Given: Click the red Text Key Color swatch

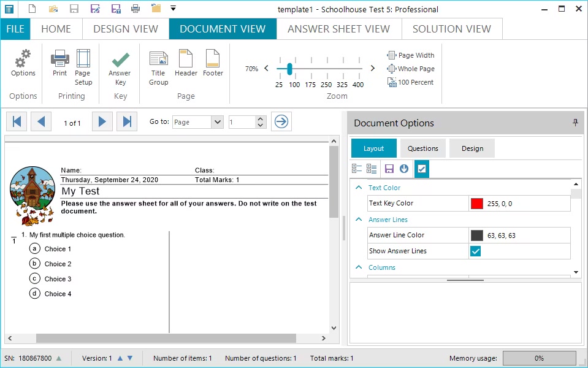Looking at the screenshot, I should 477,204.
